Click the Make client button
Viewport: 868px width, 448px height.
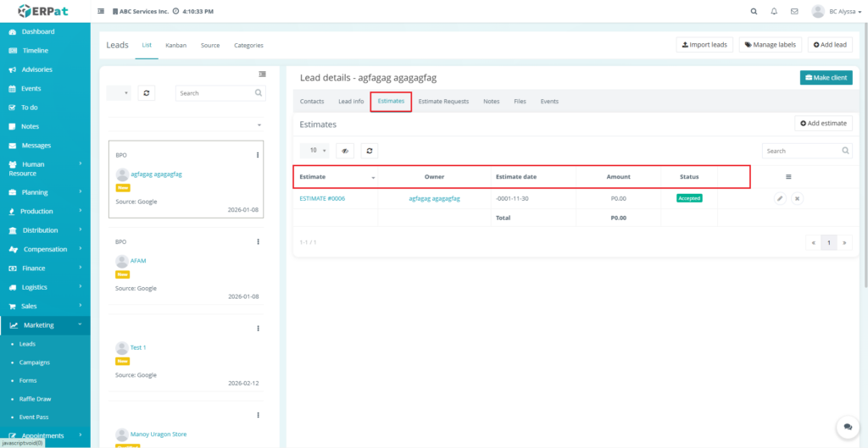(826, 78)
